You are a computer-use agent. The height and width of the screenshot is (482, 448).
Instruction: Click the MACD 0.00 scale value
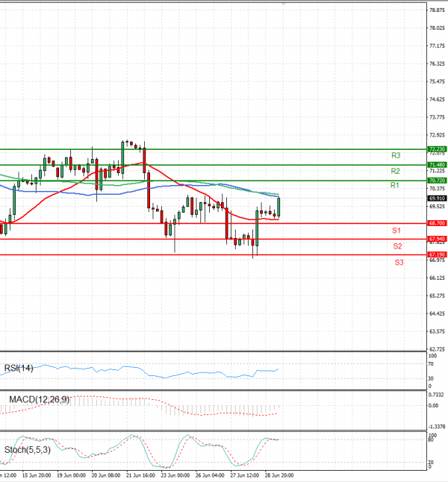pyautogui.click(x=433, y=406)
